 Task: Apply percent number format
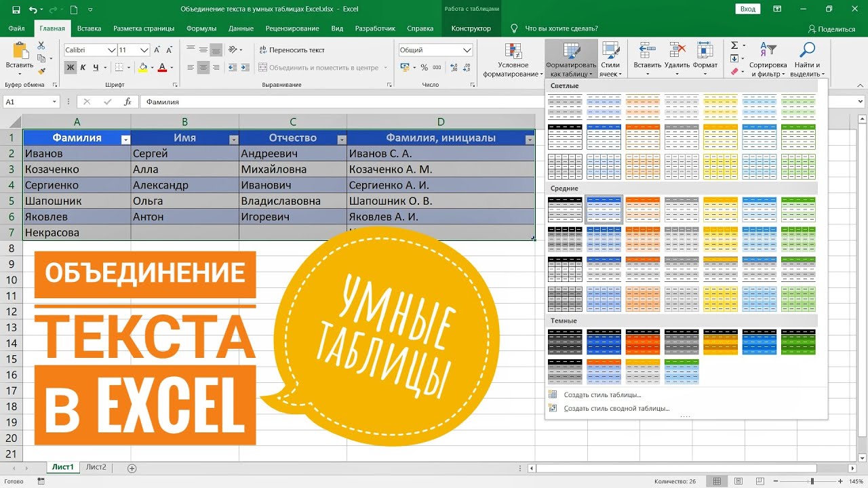click(x=425, y=67)
